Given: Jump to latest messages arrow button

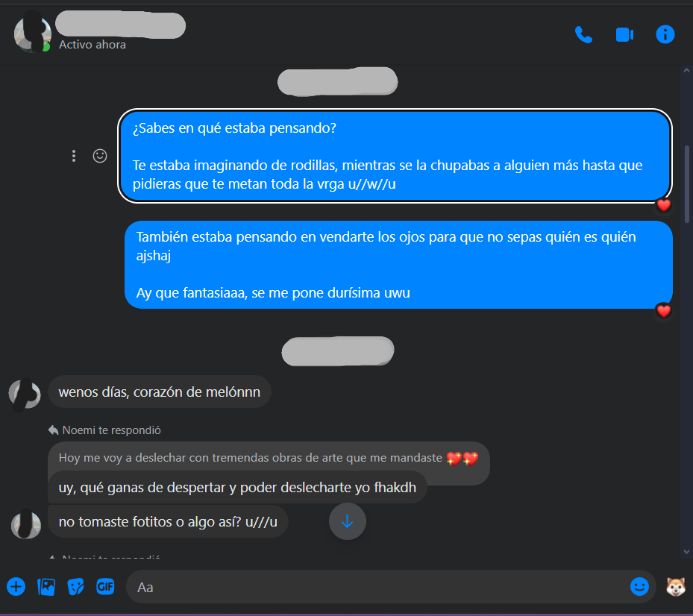Looking at the screenshot, I should click(x=348, y=521).
